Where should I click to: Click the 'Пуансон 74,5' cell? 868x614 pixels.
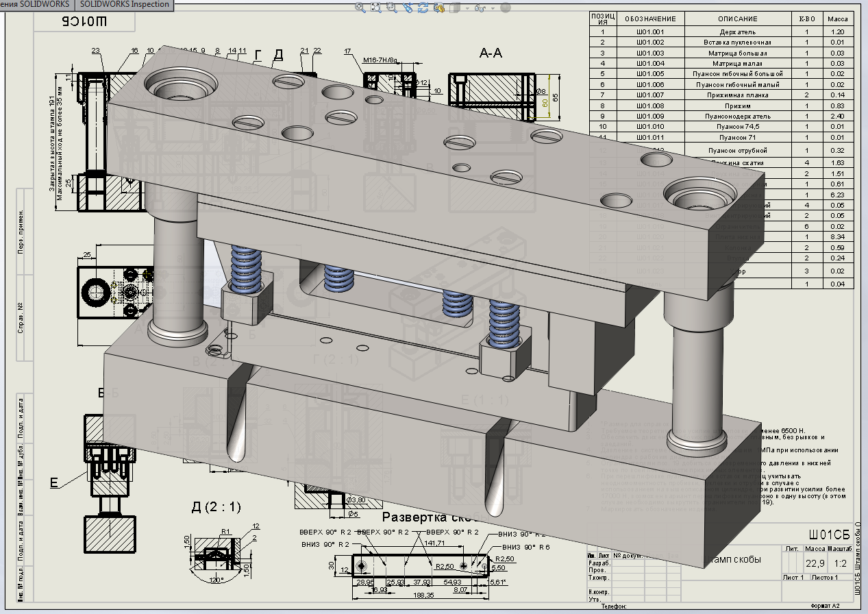pyautogui.click(x=738, y=127)
